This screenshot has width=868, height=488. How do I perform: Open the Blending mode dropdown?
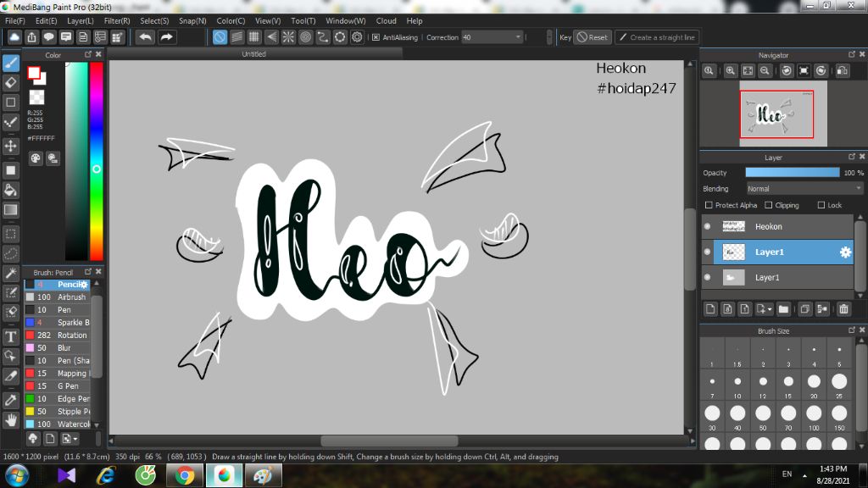pyautogui.click(x=804, y=189)
